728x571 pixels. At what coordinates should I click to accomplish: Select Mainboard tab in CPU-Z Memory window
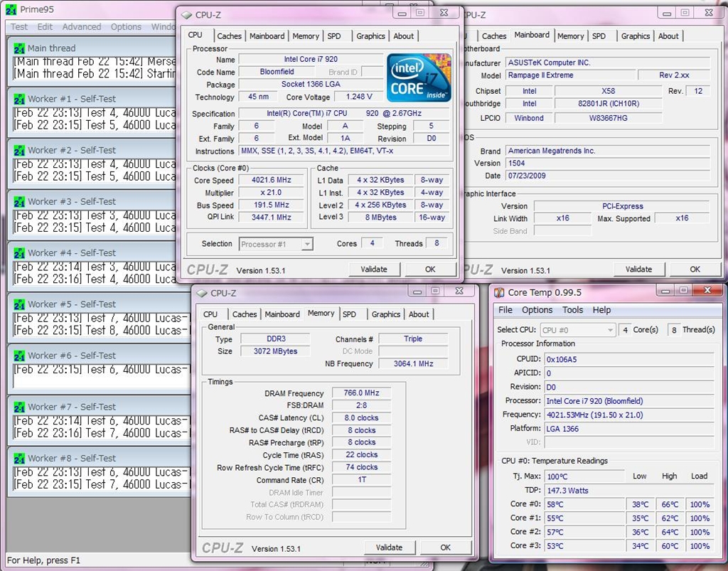pos(282,314)
